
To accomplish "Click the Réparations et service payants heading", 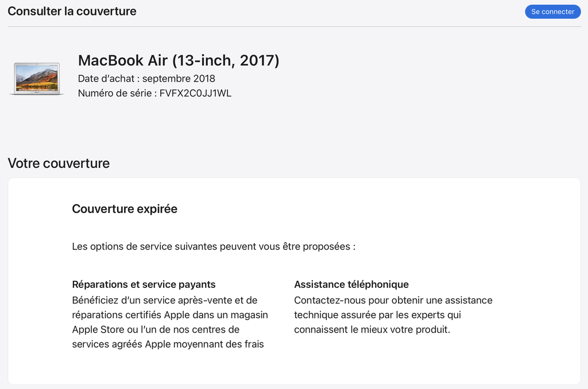I will [x=144, y=284].
